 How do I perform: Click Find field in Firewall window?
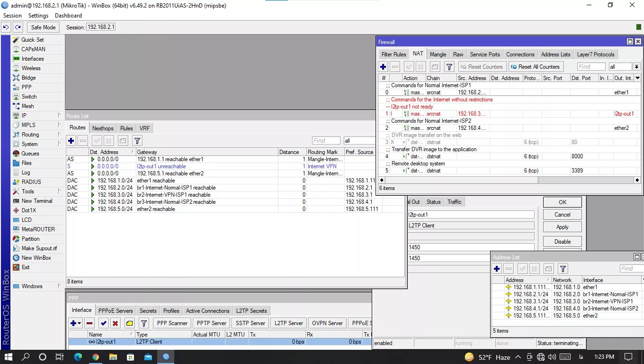(591, 67)
